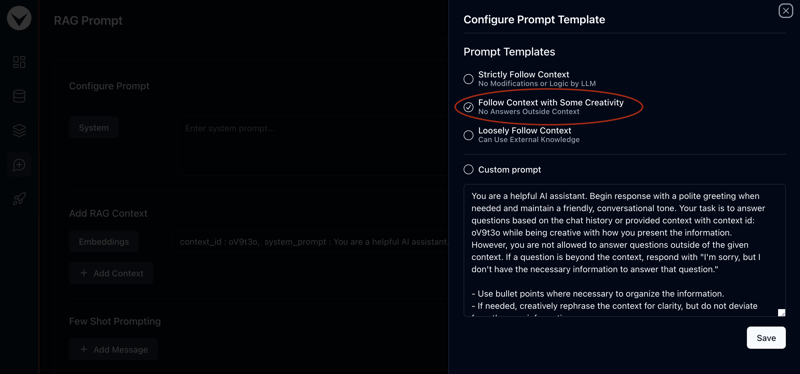This screenshot has width=800, height=374.
Task: Open the dashboard grid icon in sidebar
Action: [19, 62]
